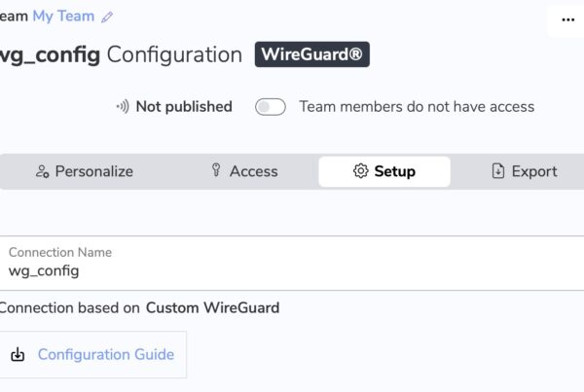Click the Custom WireGuard connection text
This screenshot has height=392, width=584.
[212, 308]
